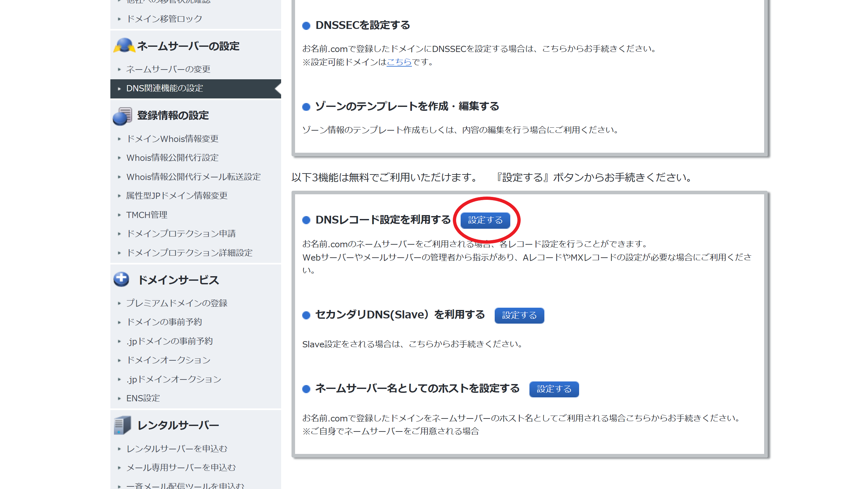Click the nameserver settings section icon
The height and width of the screenshot is (489, 868).
click(x=124, y=45)
